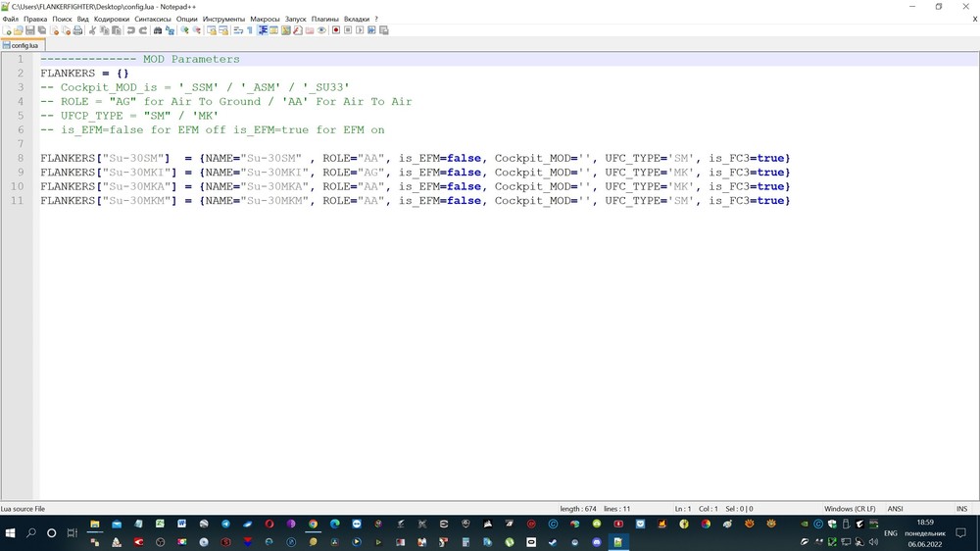This screenshot has width=980, height=551.
Task: Click the Run Macro Multiple Times icon
Action: [371, 30]
